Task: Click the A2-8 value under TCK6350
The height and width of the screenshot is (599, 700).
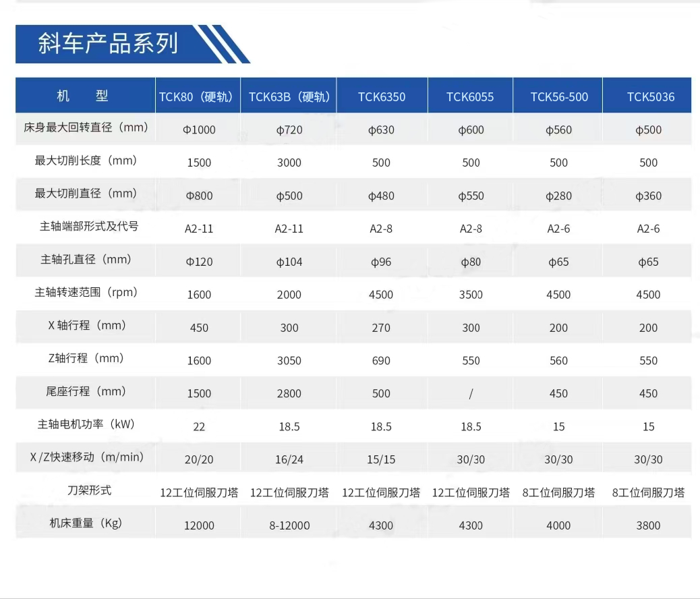Action: click(381, 228)
